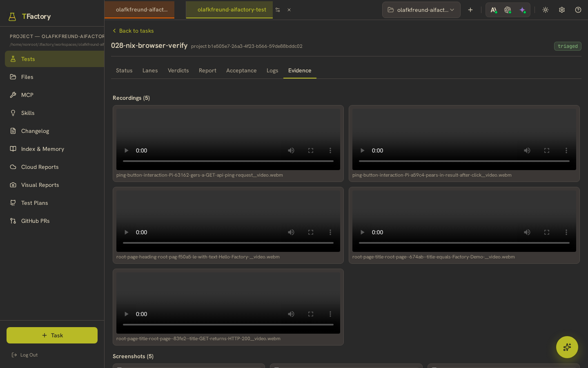Mute the title-equals-Factory-Demo video
Viewport: 588px width, 368px height.
527,232
